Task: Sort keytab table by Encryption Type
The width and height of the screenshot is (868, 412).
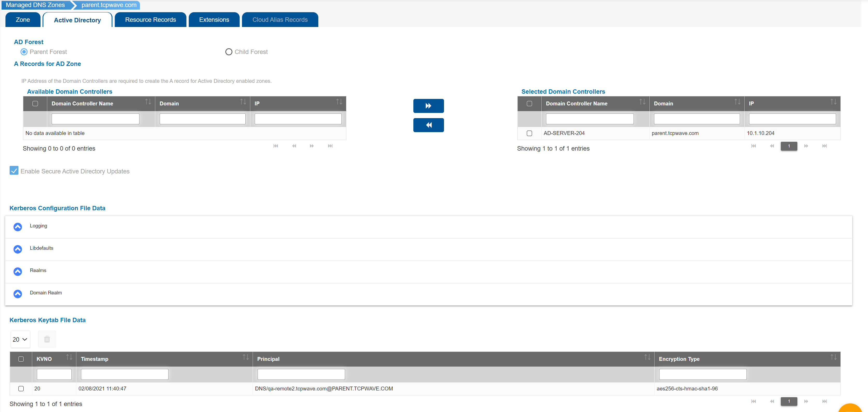Action: (833, 357)
